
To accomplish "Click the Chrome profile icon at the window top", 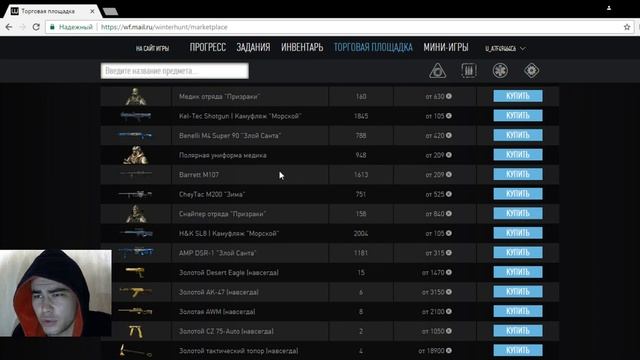I will coord(609,8).
